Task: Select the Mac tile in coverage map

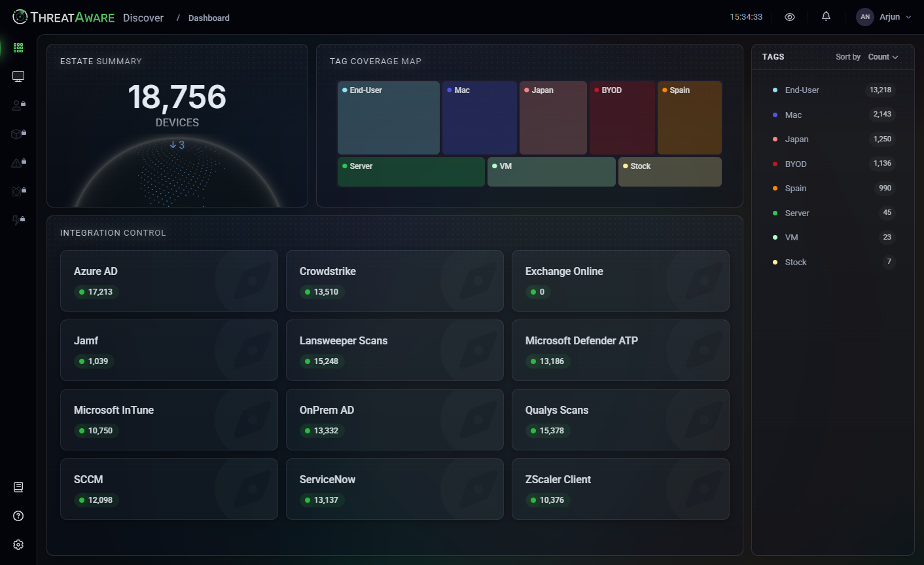Action: [x=480, y=118]
